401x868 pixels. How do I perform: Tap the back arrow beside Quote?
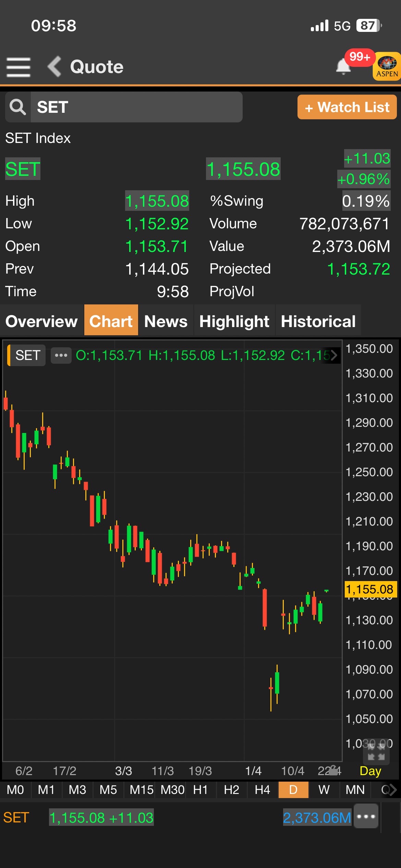tap(54, 67)
